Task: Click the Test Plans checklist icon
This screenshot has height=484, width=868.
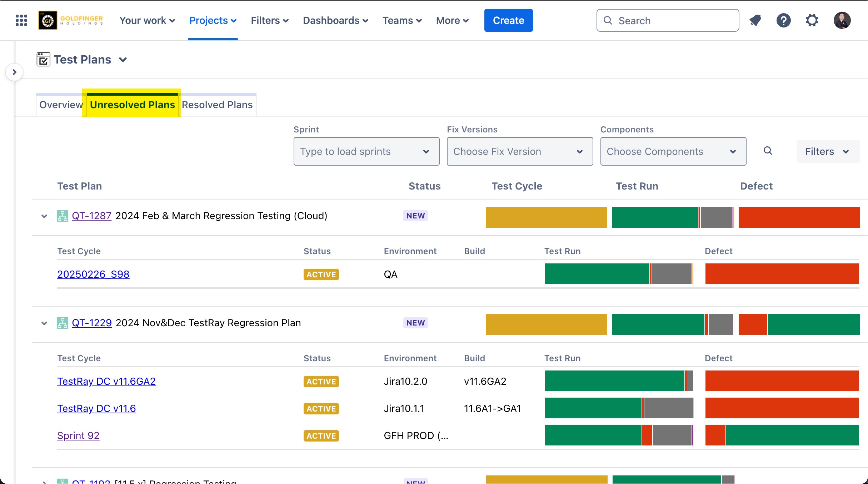Action: click(43, 59)
